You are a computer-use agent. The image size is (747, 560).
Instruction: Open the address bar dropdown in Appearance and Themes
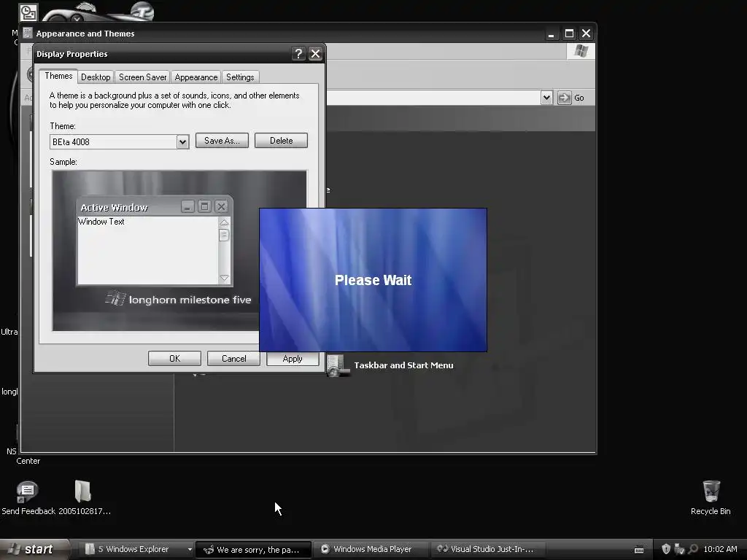tap(546, 98)
